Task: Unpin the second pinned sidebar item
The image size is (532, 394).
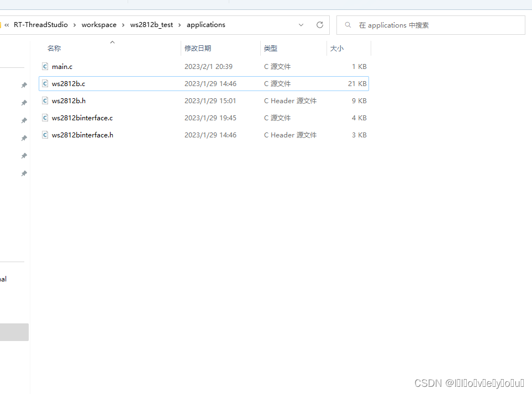Action: (x=24, y=102)
